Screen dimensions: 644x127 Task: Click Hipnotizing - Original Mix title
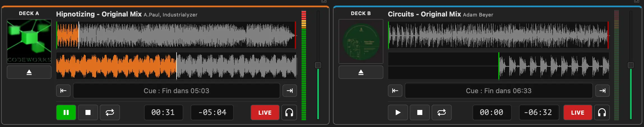click(99, 14)
